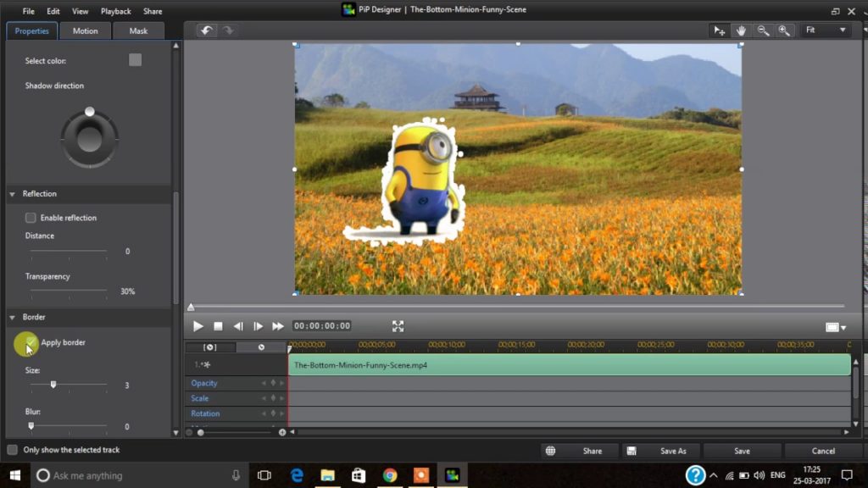Play the PiP preview
The width and height of the screenshot is (868, 488).
coord(198,326)
